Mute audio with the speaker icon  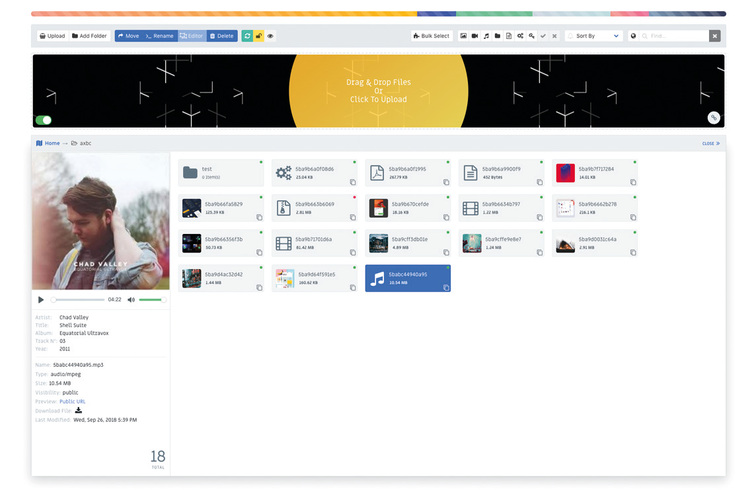[x=131, y=300]
